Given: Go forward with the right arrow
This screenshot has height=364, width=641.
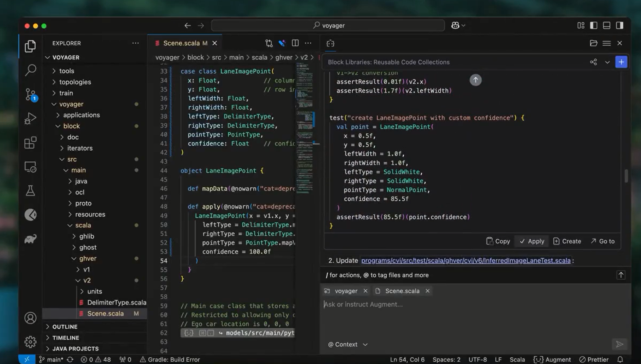Looking at the screenshot, I should coord(201,25).
